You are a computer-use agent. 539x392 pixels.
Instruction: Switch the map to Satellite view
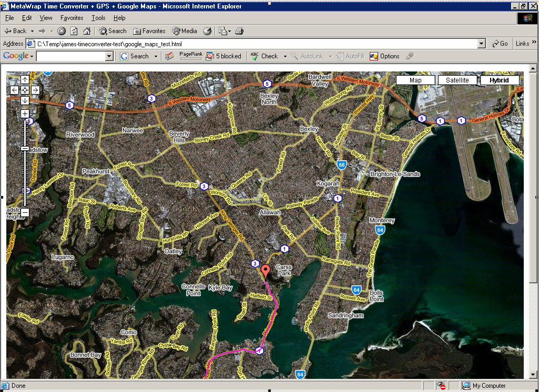click(457, 80)
